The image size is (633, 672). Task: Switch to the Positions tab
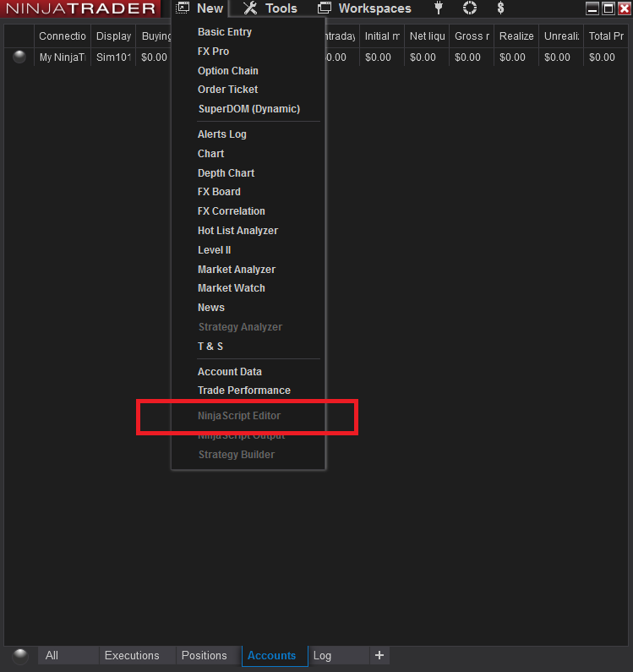pos(208,655)
